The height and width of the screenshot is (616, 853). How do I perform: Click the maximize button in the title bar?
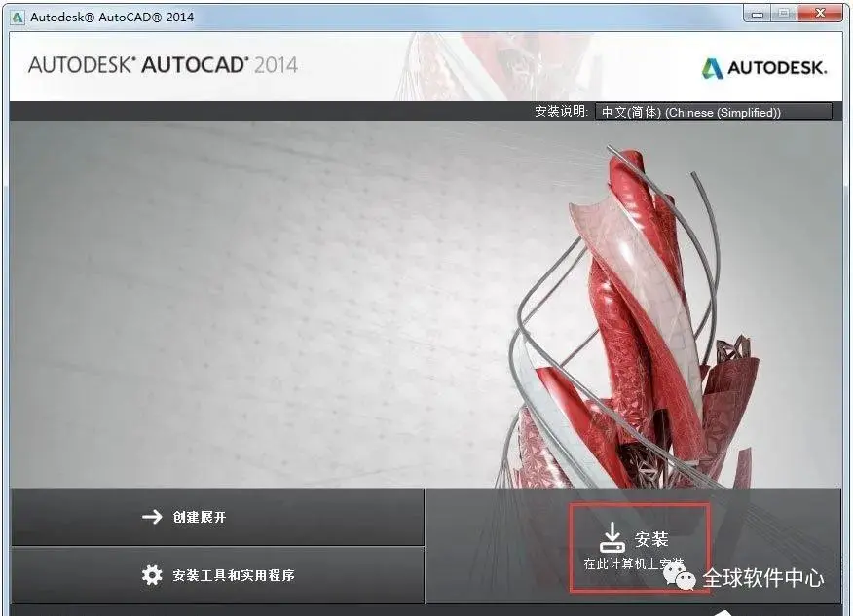pos(784,14)
